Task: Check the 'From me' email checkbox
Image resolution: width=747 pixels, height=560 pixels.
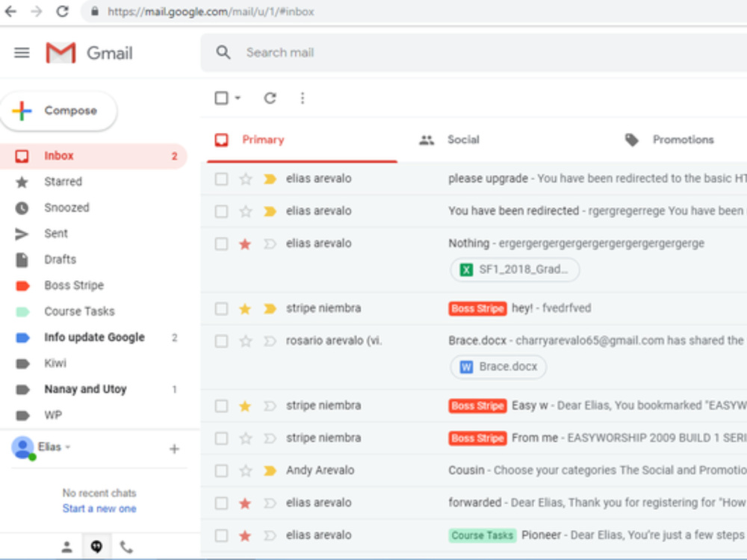Action: (221, 438)
